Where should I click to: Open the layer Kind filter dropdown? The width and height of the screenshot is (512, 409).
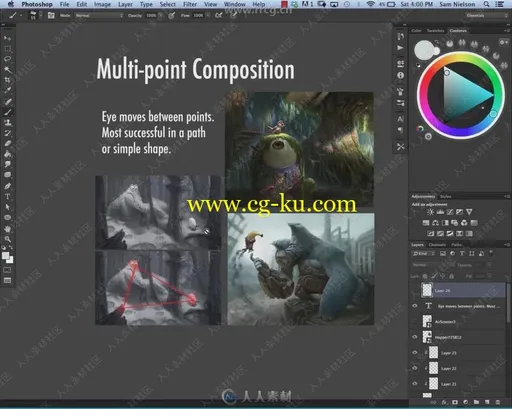click(x=424, y=254)
